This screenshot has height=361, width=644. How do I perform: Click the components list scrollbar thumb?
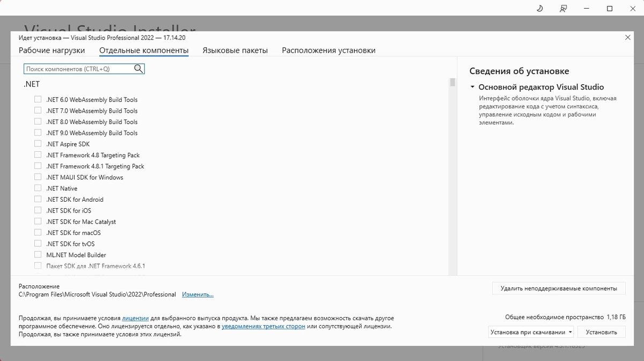tap(452, 82)
